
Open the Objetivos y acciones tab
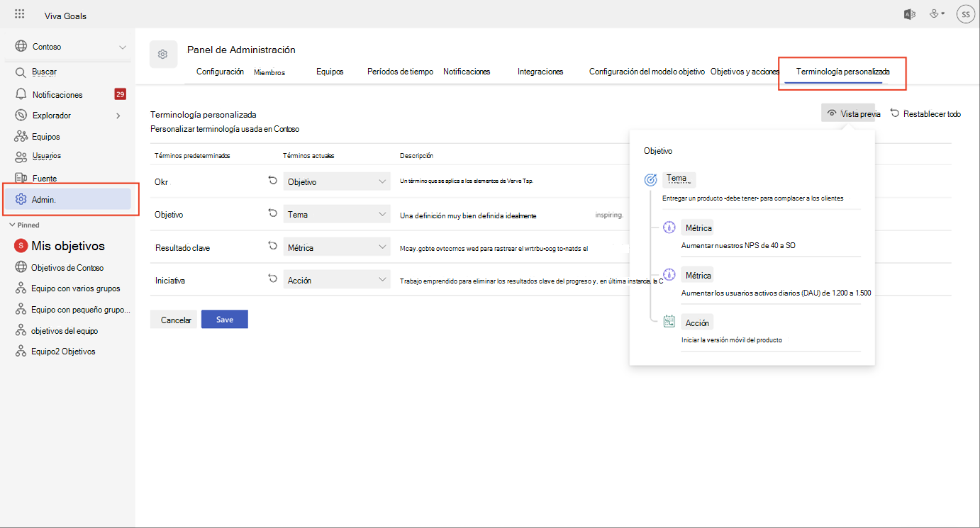[745, 72]
